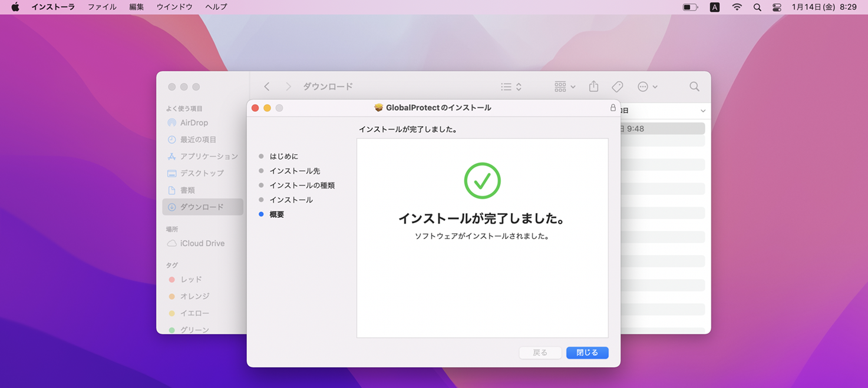Screen dimensions: 868x388
Task: Open the ファイル menu
Action: [x=102, y=7]
